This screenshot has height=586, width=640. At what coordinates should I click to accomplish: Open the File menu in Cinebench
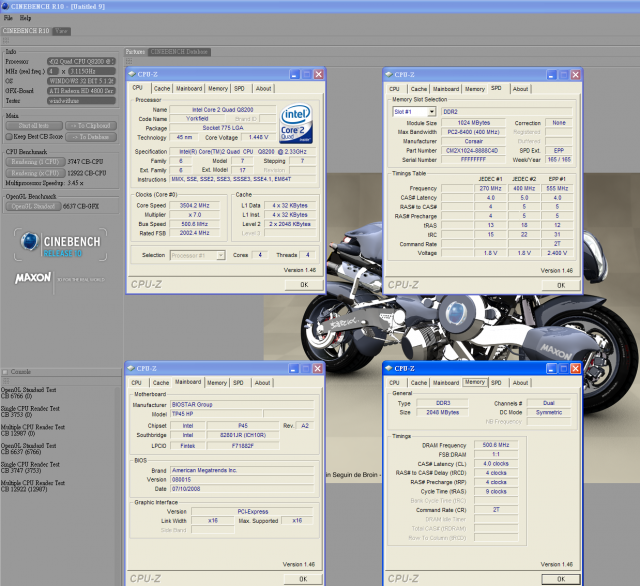[x=8, y=18]
